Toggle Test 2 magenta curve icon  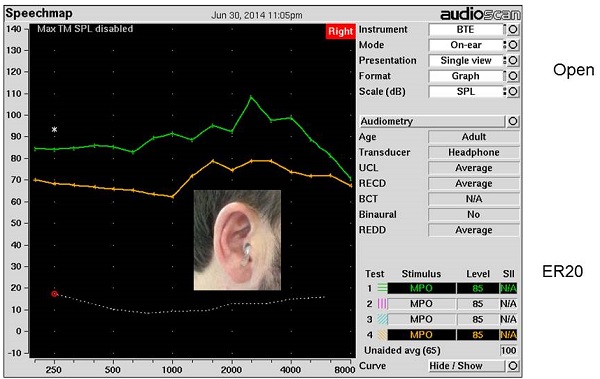(382, 304)
